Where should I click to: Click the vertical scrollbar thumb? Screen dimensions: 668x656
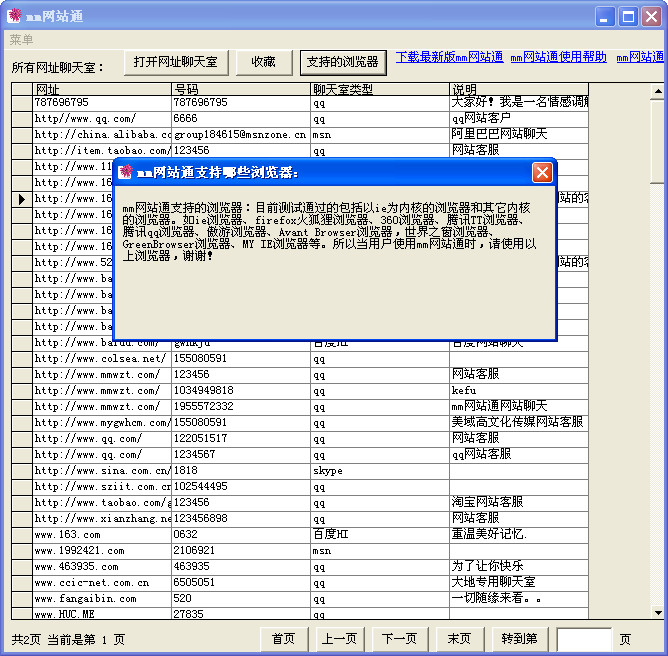pyautogui.click(x=658, y=141)
